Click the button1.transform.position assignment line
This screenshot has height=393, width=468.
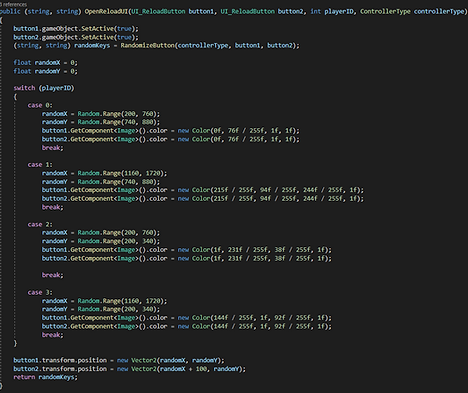pos(119,360)
